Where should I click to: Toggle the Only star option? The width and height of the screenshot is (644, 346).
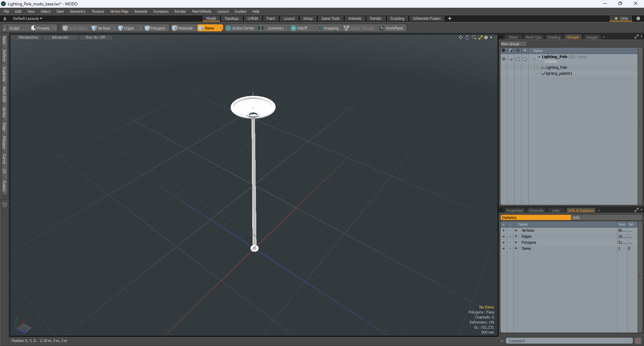[621, 18]
